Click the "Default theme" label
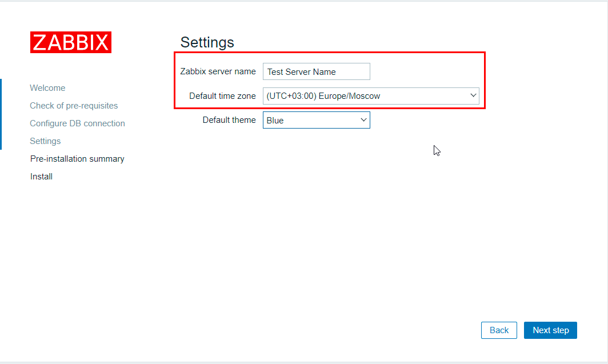This screenshot has height=364, width=608. coord(229,120)
